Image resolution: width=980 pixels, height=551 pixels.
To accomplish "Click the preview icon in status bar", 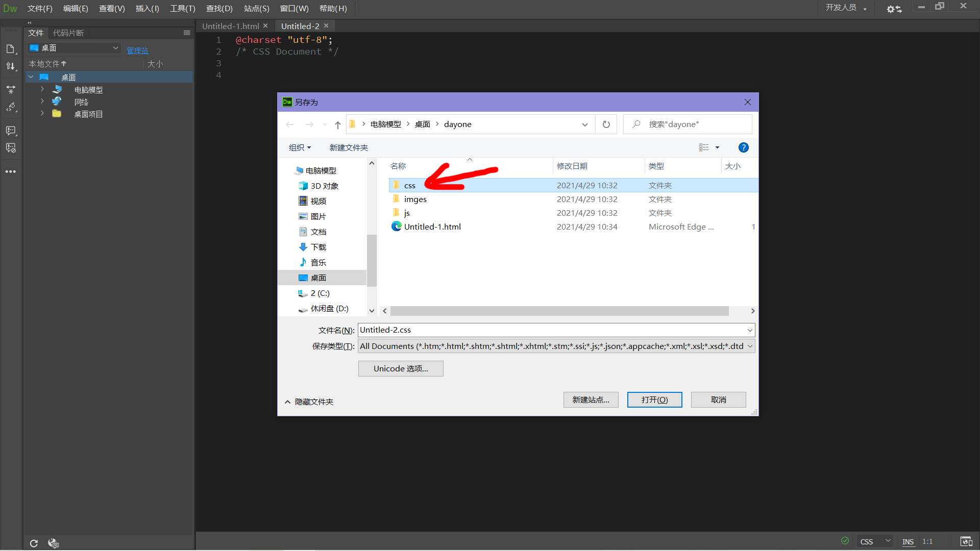I will pyautogui.click(x=966, y=541).
